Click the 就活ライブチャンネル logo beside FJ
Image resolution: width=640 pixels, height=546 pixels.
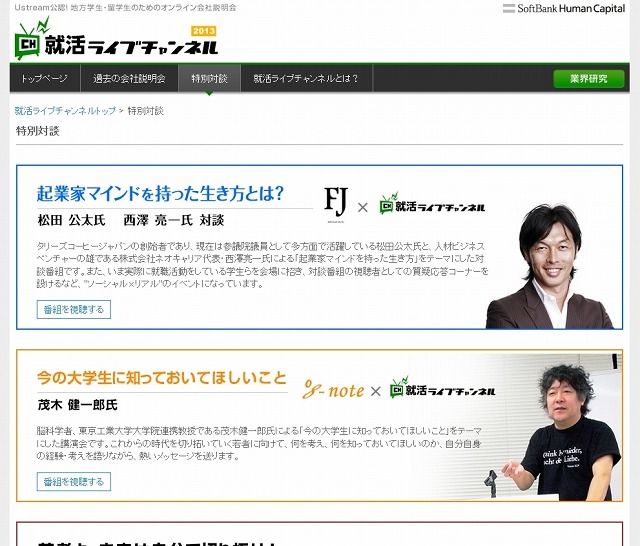click(x=432, y=204)
